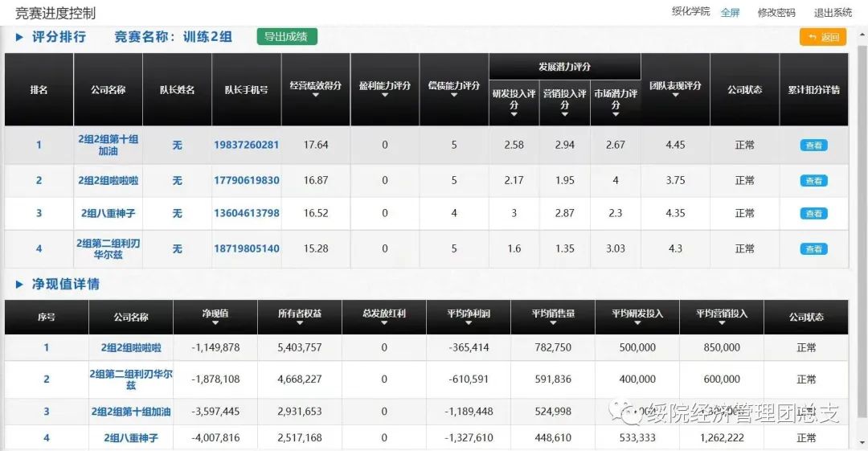Click 退出系统 to log out

click(x=833, y=13)
